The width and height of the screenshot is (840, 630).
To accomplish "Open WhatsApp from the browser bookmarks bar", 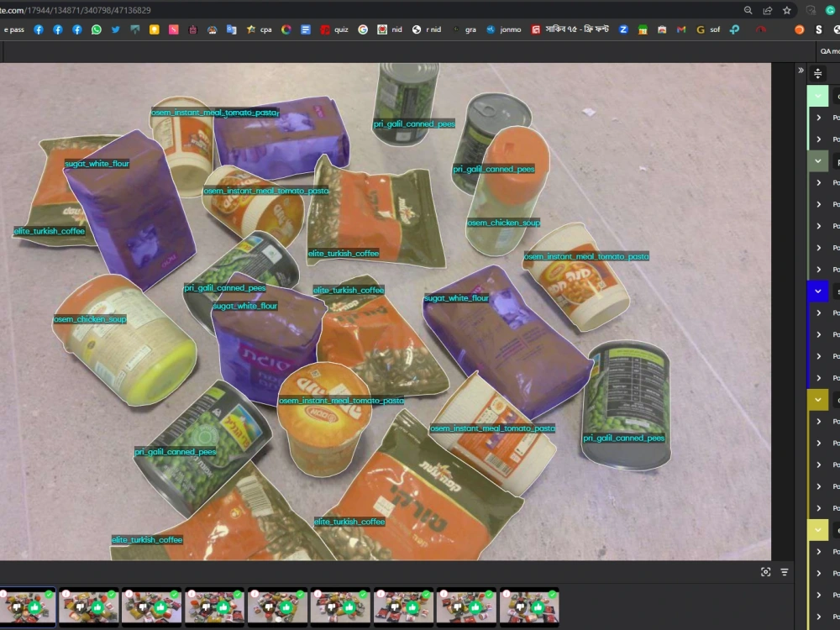I will click(x=97, y=29).
